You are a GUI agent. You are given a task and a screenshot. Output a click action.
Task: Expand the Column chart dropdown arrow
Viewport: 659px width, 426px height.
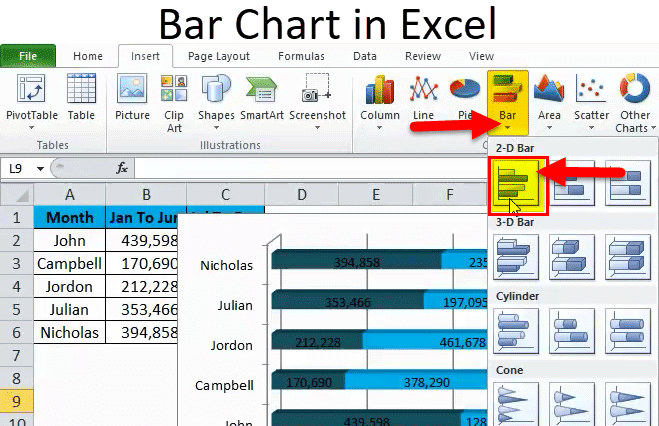pos(380,128)
